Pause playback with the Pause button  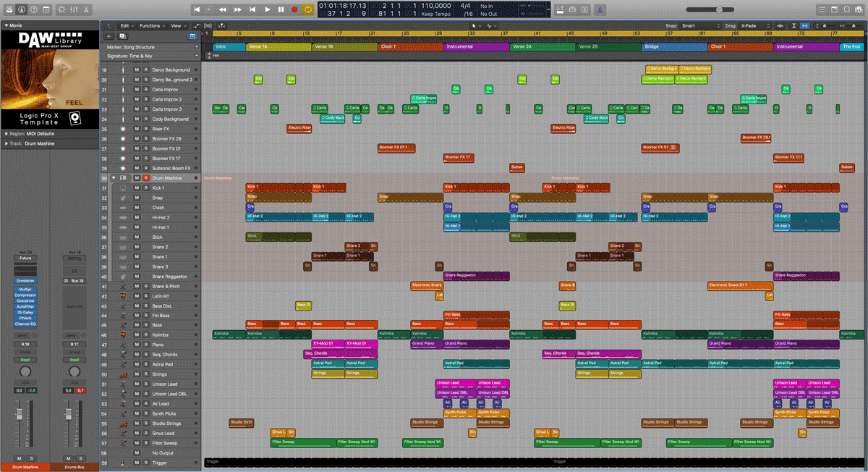click(281, 9)
